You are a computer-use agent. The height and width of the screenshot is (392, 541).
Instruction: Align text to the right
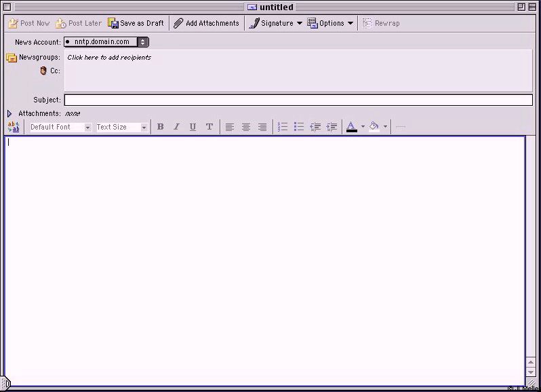[x=262, y=127]
